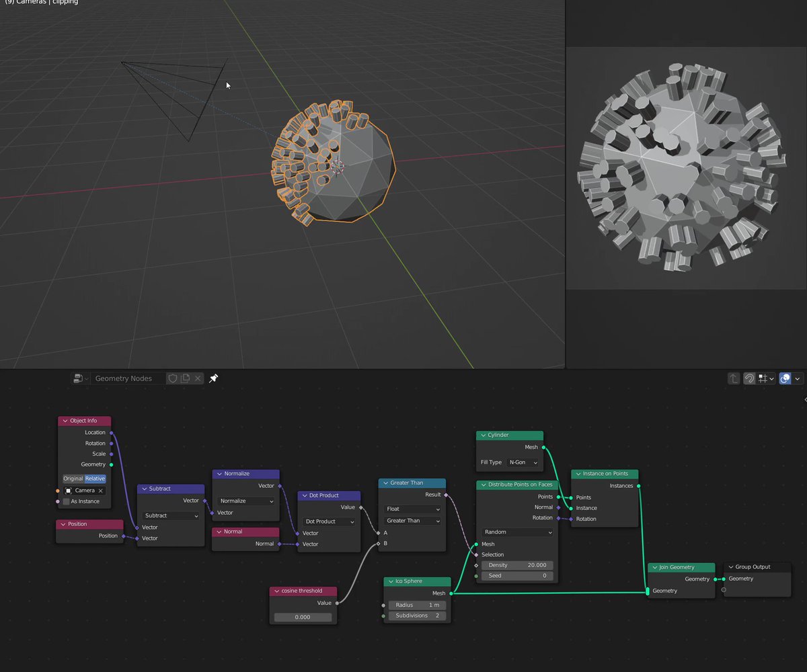Click the Rotation label in Object Info
This screenshot has width=807, height=672.
(x=95, y=444)
